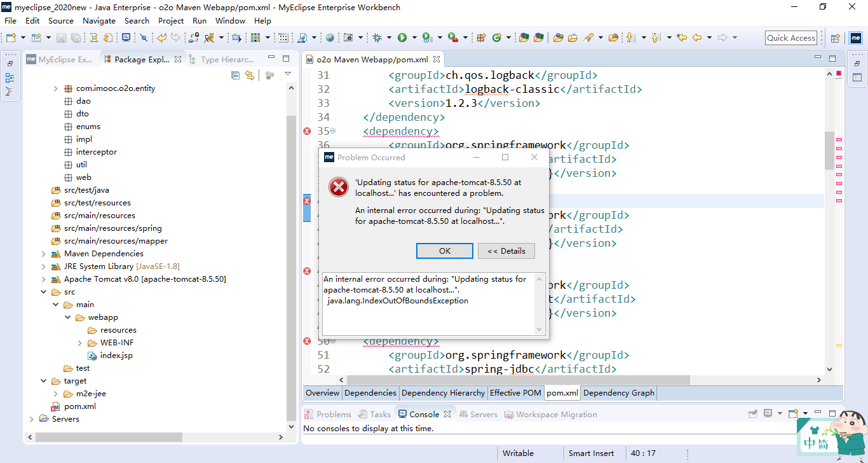Click the yellow undo arrow toolbar icon
The image size is (868, 463).
tap(161, 38)
